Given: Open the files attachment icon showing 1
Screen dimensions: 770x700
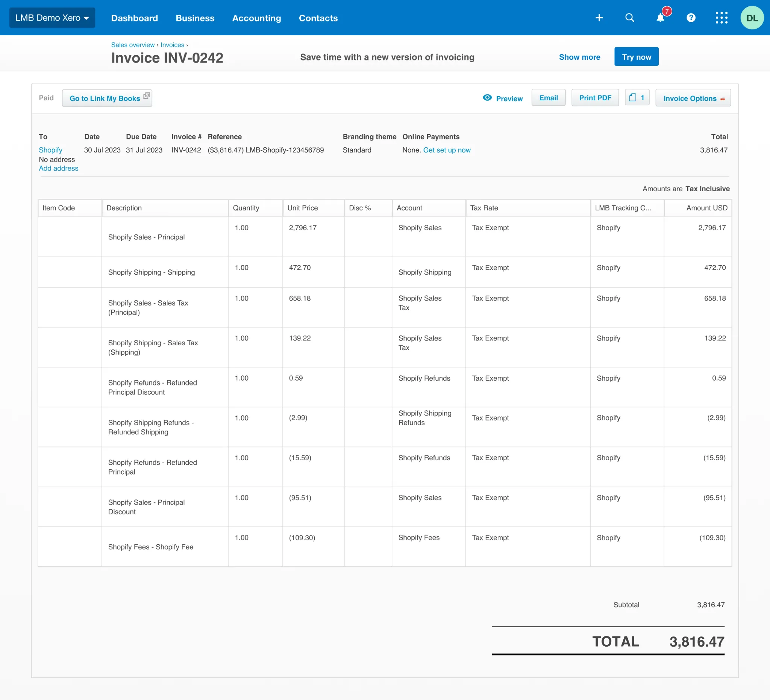Looking at the screenshot, I should click(637, 97).
